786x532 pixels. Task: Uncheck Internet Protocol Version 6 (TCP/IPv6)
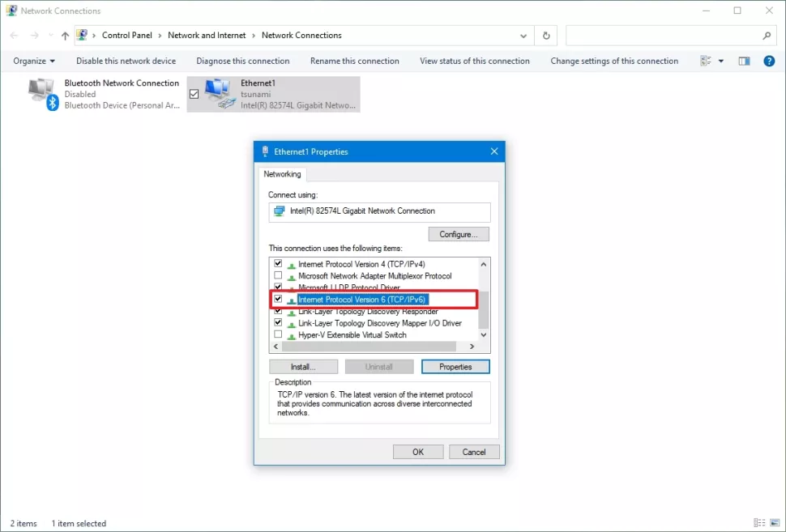click(278, 299)
